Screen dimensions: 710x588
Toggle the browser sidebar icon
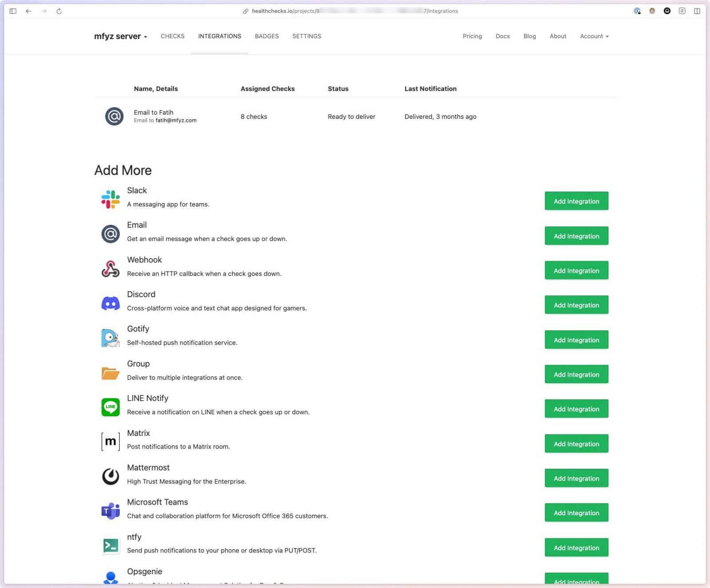13,11
